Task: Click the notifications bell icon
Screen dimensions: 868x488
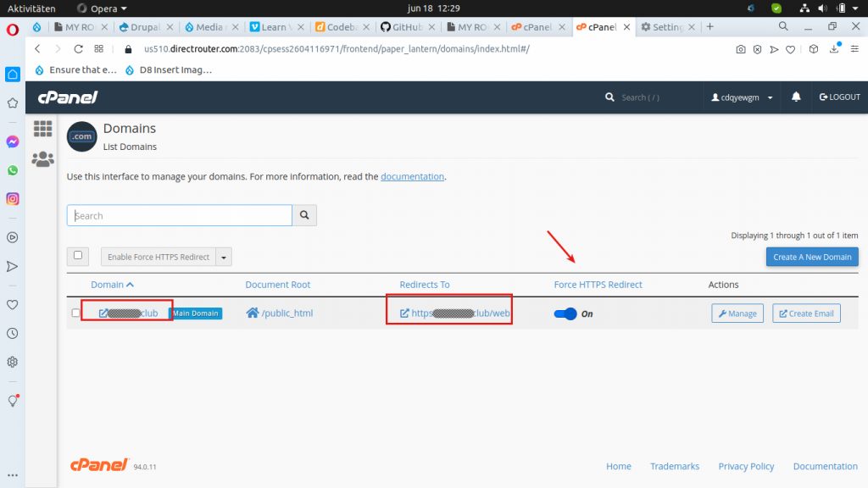Action: coord(796,97)
